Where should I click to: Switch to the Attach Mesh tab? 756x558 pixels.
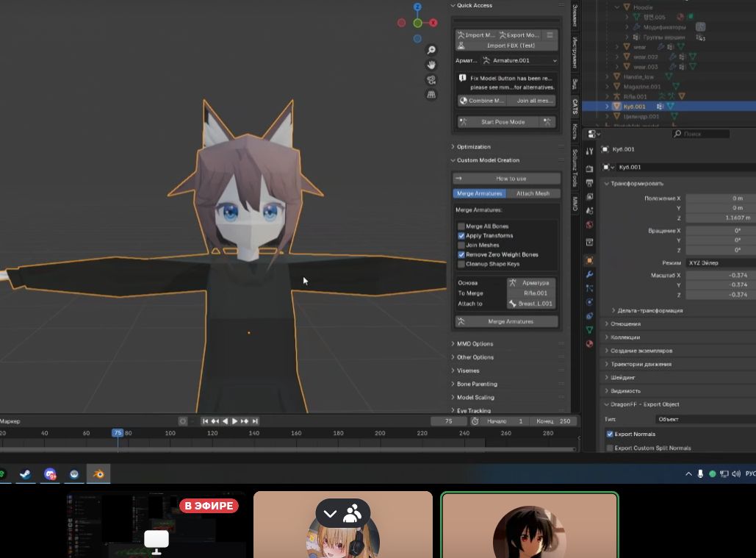tap(533, 193)
